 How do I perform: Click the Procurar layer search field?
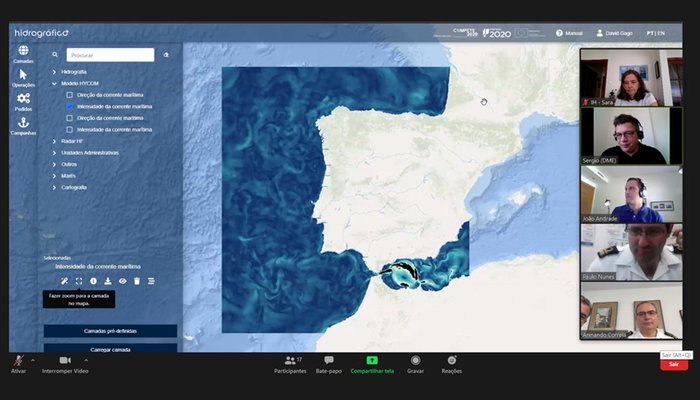pos(110,55)
